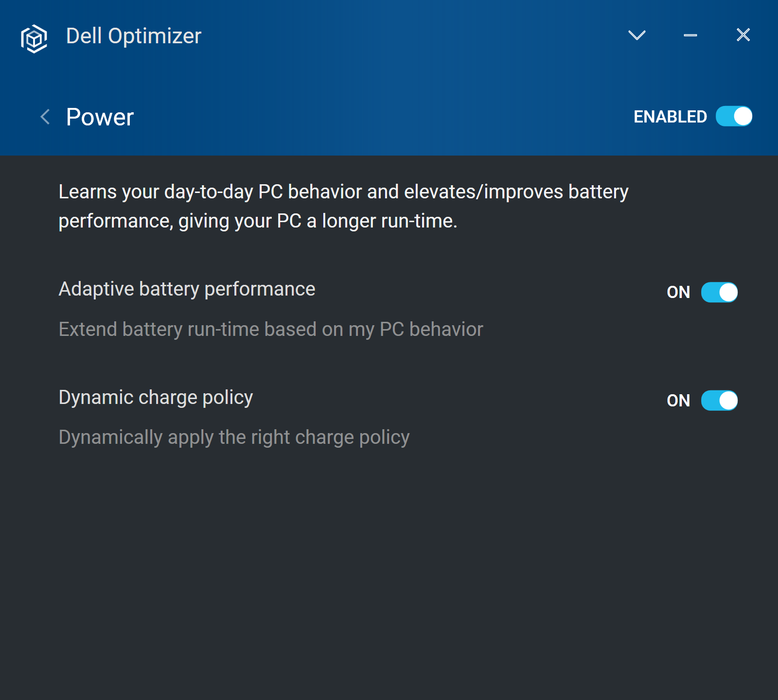Viewport: 778px width, 700px height.
Task: Click the 'Extend battery run-time' description
Action: click(271, 330)
